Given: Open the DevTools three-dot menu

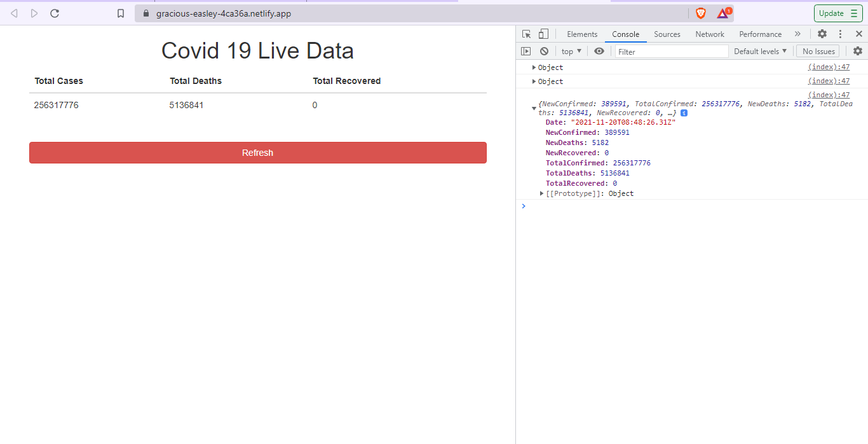Looking at the screenshot, I should tap(840, 34).
